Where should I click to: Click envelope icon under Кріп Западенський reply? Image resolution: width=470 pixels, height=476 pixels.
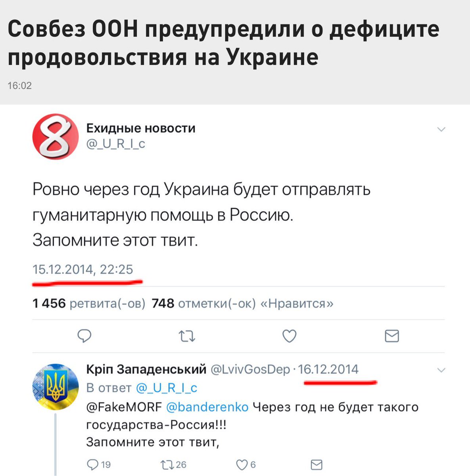316,464
